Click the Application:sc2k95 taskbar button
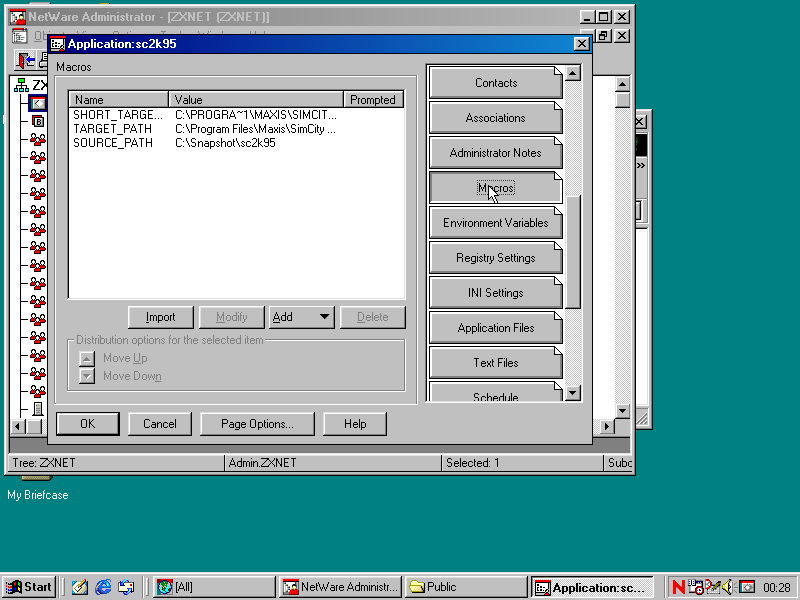 592,587
